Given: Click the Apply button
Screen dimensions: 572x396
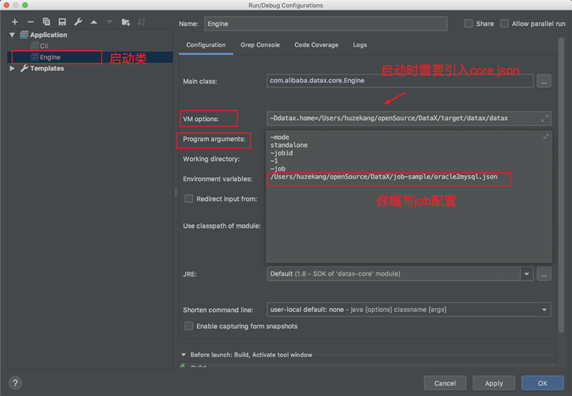Looking at the screenshot, I should tap(494, 383).
